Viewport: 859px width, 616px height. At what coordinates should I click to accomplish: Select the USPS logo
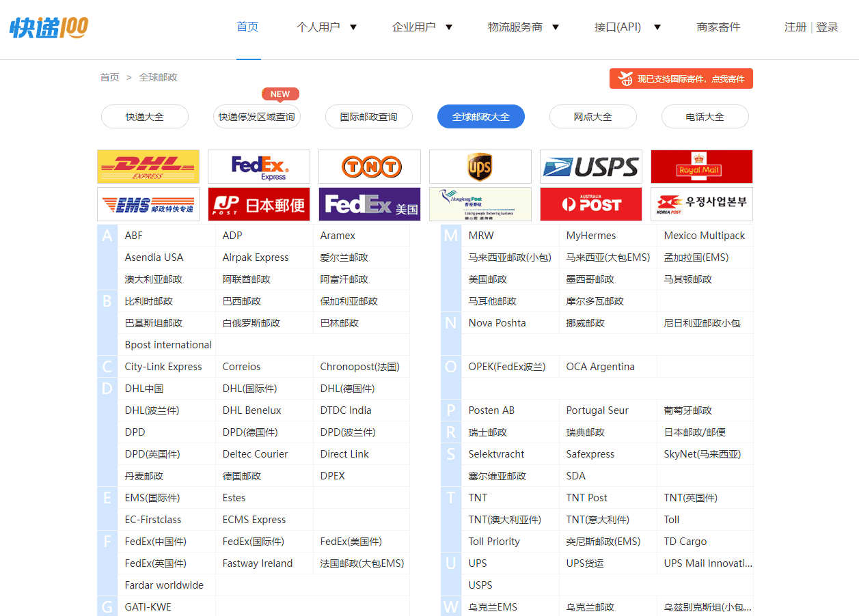tap(590, 166)
